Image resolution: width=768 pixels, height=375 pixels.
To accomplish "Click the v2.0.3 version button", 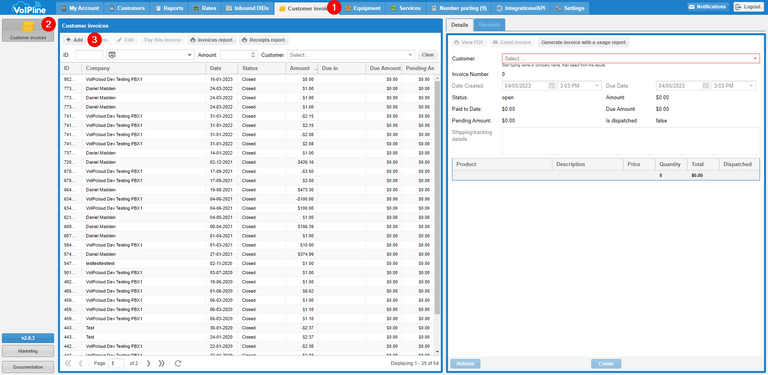I will 28,338.
